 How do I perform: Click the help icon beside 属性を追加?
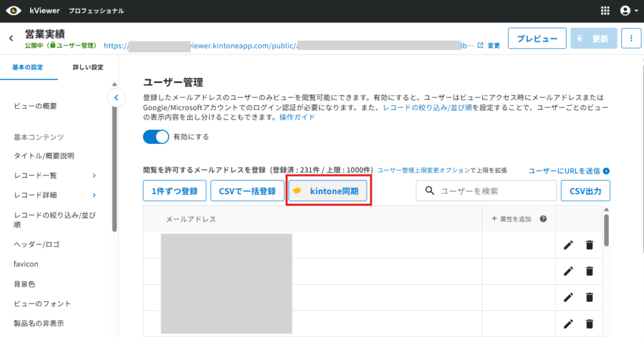(x=543, y=219)
